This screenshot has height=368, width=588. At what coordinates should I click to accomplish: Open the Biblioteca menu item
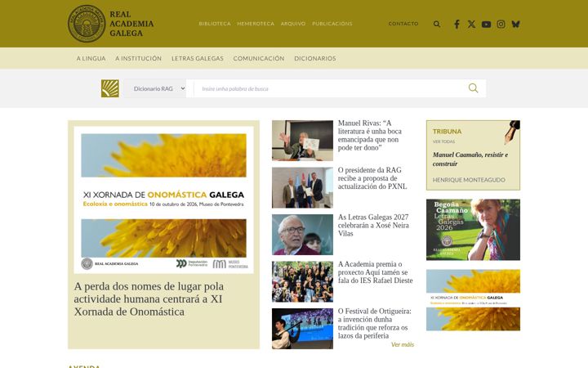point(215,24)
